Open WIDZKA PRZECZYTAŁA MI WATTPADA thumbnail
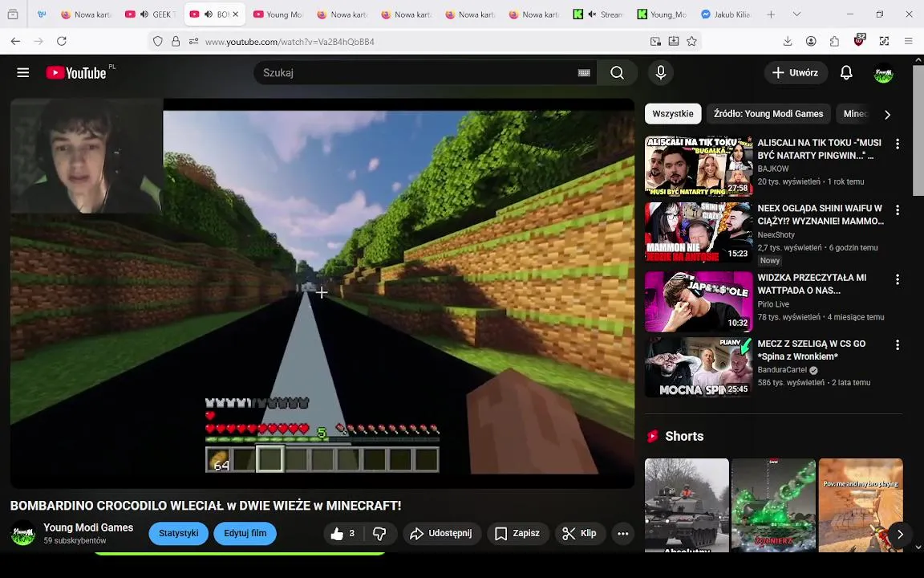This screenshot has height=578, width=924. click(x=699, y=301)
